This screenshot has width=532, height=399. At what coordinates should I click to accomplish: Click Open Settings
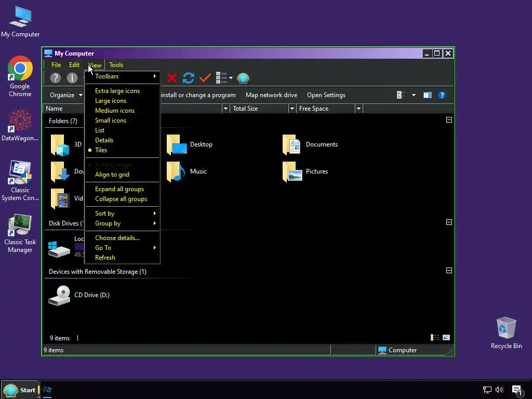coord(326,95)
